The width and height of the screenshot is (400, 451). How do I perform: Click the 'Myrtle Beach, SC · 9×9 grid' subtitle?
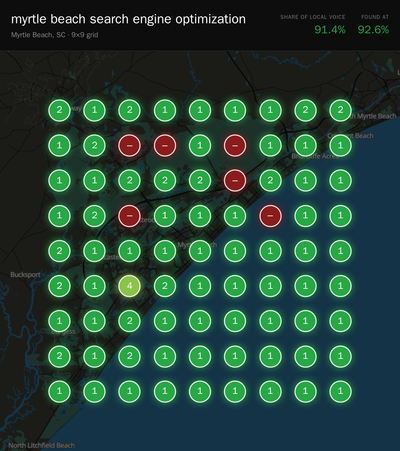(x=54, y=35)
